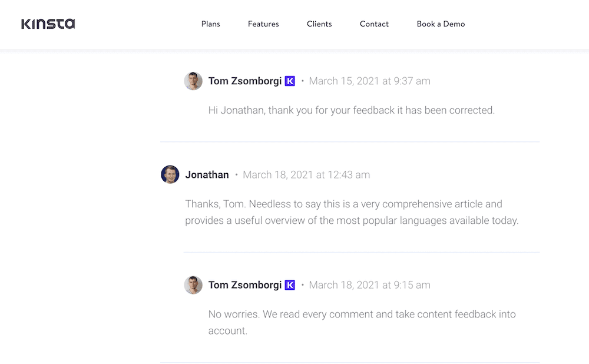Click the Kinsta K badge on March 18 reply
Viewport: 589px width, 364px height.
[x=290, y=285]
